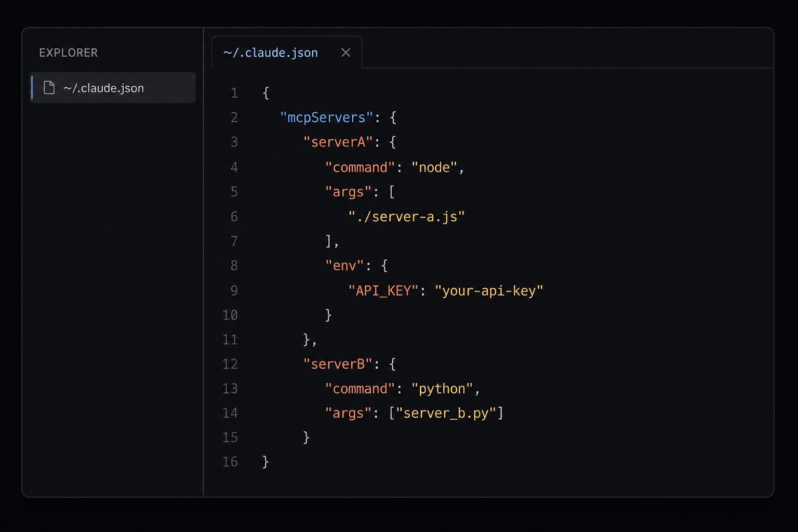The height and width of the screenshot is (532, 798).
Task: Click line number 7 in gutter
Action: pos(234,241)
